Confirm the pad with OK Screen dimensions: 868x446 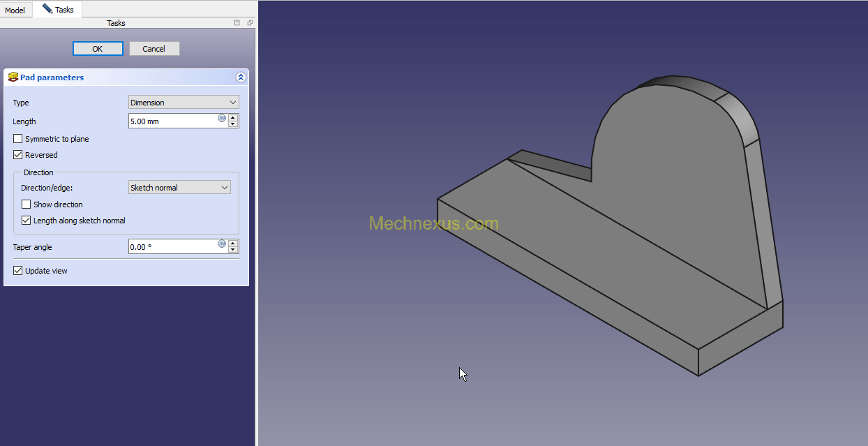98,49
